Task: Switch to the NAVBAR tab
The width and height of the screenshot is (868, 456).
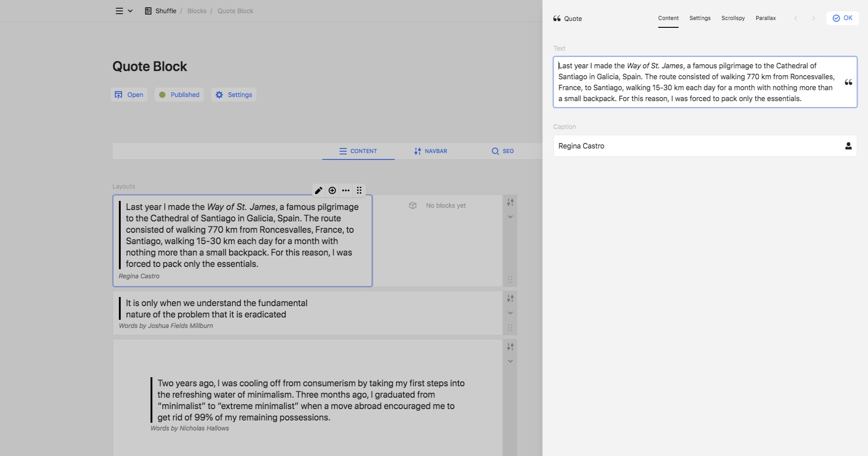Action: [x=431, y=151]
